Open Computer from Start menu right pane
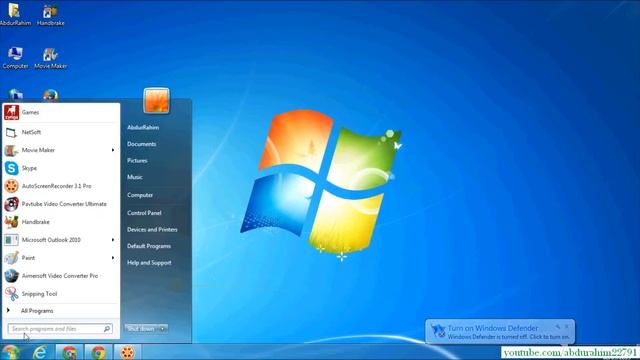The width and height of the screenshot is (640, 360). click(140, 195)
